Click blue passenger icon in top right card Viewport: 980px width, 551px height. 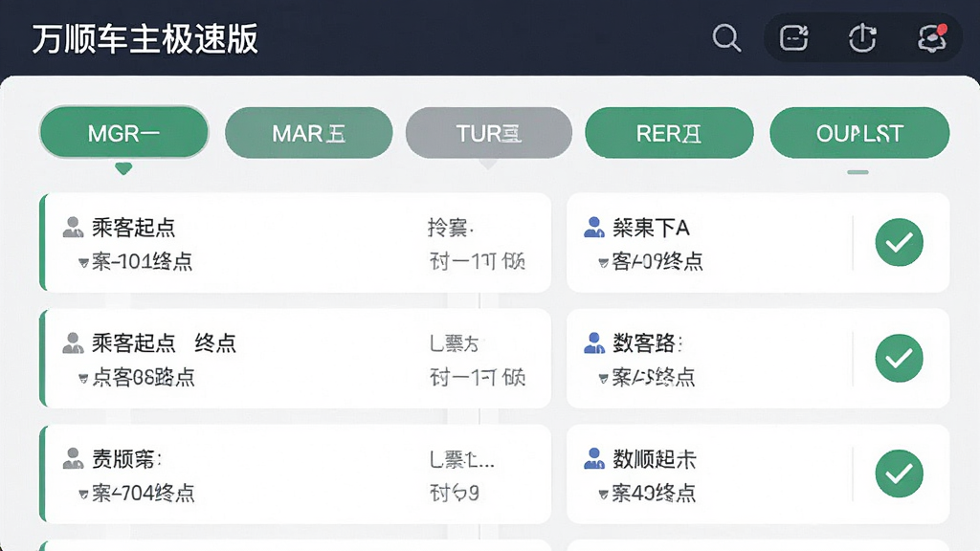(593, 228)
